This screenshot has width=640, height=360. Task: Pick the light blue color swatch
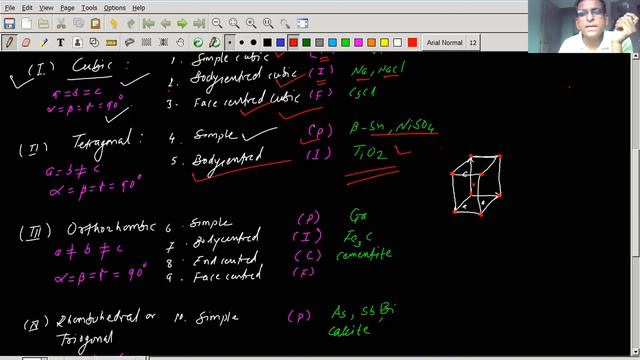333,42
